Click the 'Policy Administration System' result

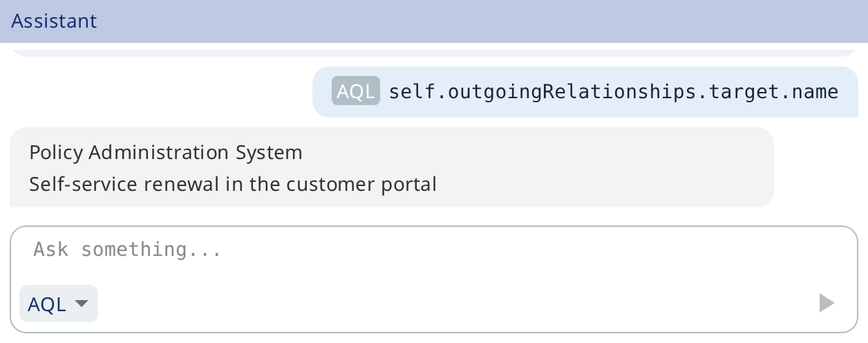[x=166, y=152]
